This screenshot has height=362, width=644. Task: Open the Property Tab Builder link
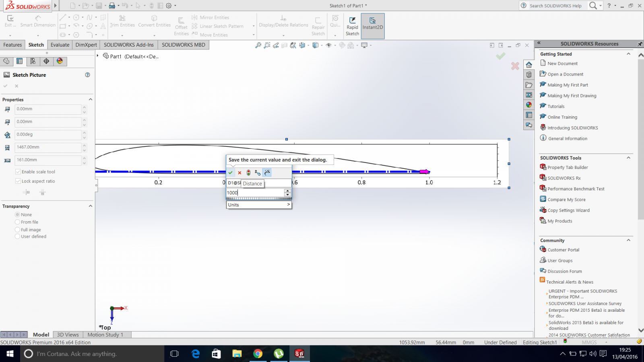pos(568,167)
